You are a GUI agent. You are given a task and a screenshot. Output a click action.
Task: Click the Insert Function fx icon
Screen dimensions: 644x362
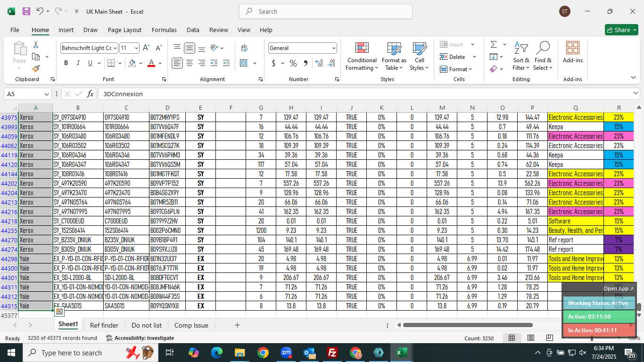coord(91,94)
